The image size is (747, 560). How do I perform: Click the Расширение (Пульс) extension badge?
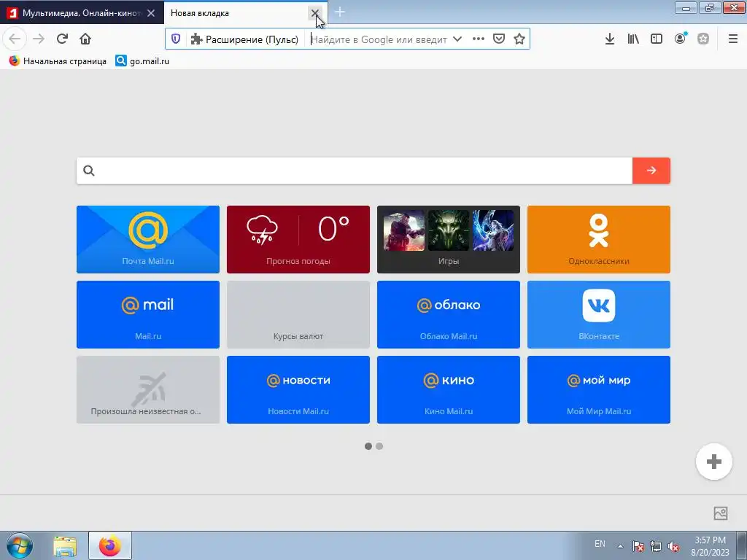pos(244,39)
